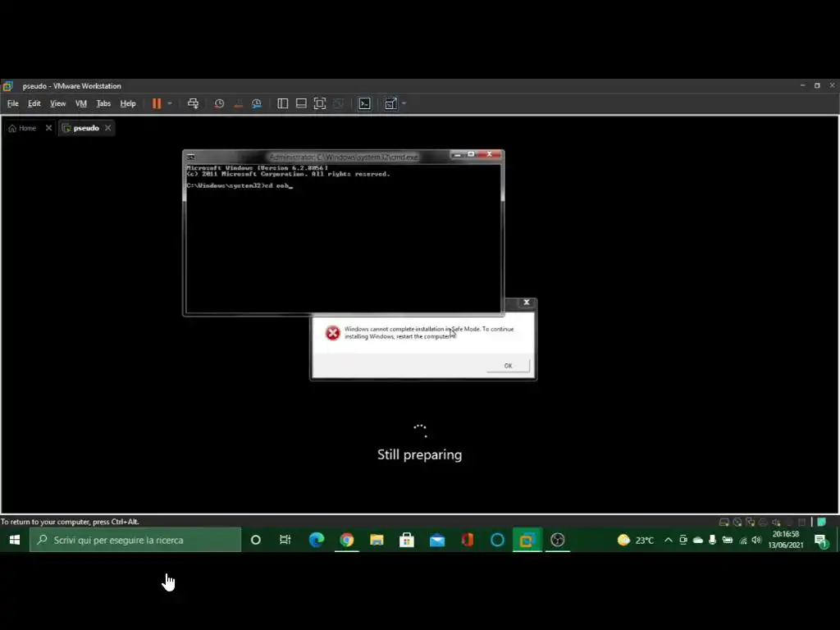Open the power options dropdown beside Pause

170,103
